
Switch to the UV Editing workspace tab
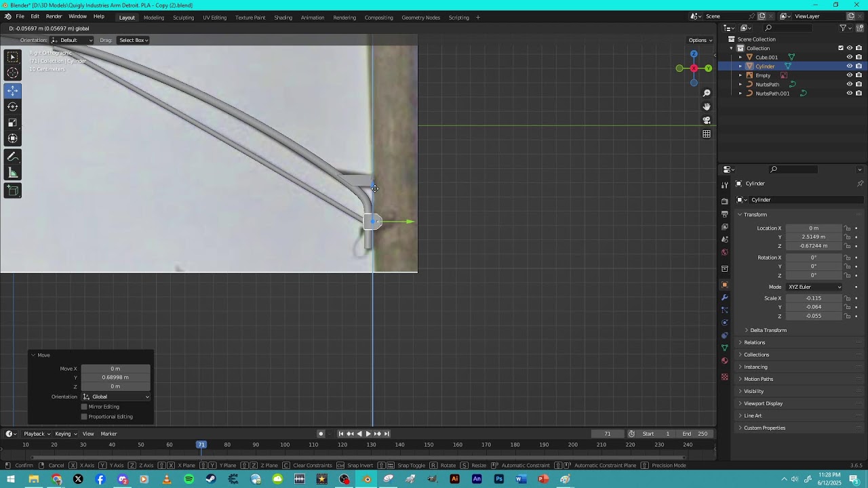pos(214,17)
